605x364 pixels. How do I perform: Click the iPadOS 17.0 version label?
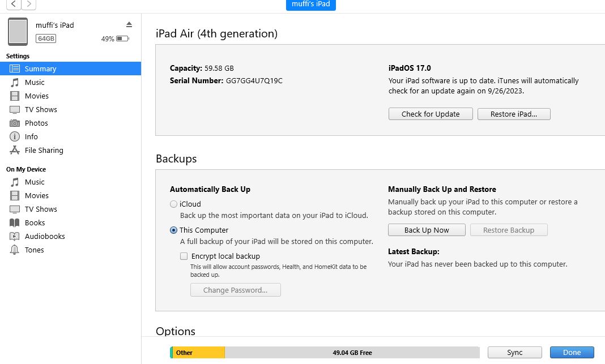click(410, 68)
